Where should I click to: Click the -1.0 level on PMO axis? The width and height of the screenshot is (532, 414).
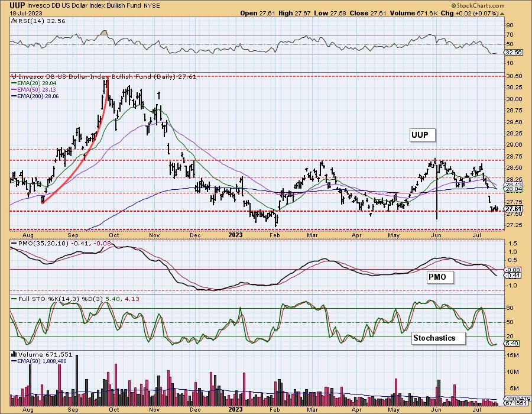coord(512,286)
